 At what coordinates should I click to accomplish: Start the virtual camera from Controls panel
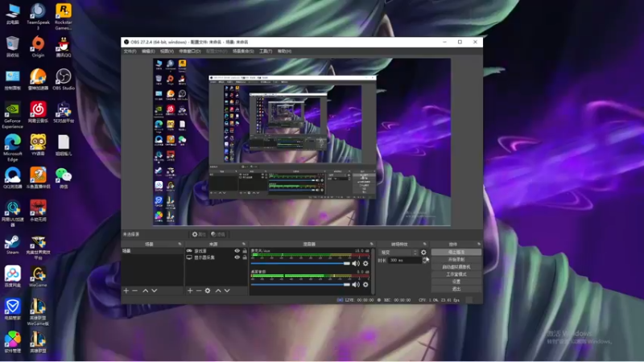(x=456, y=267)
